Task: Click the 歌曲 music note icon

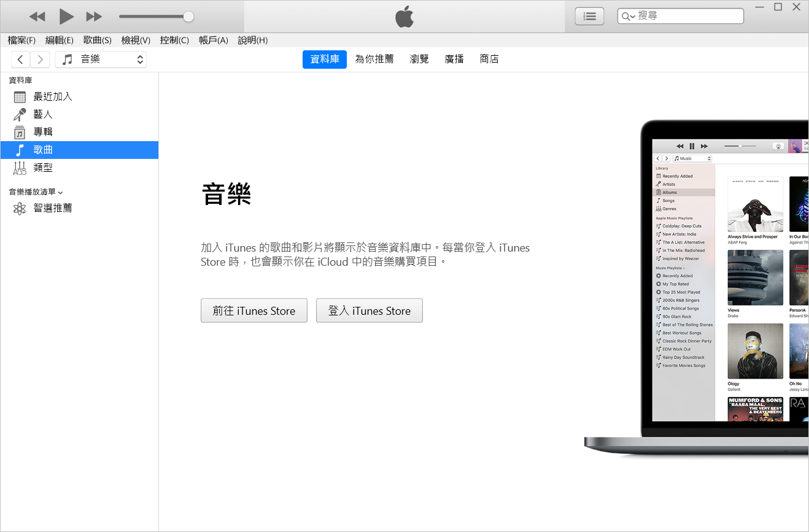Action: (x=20, y=150)
